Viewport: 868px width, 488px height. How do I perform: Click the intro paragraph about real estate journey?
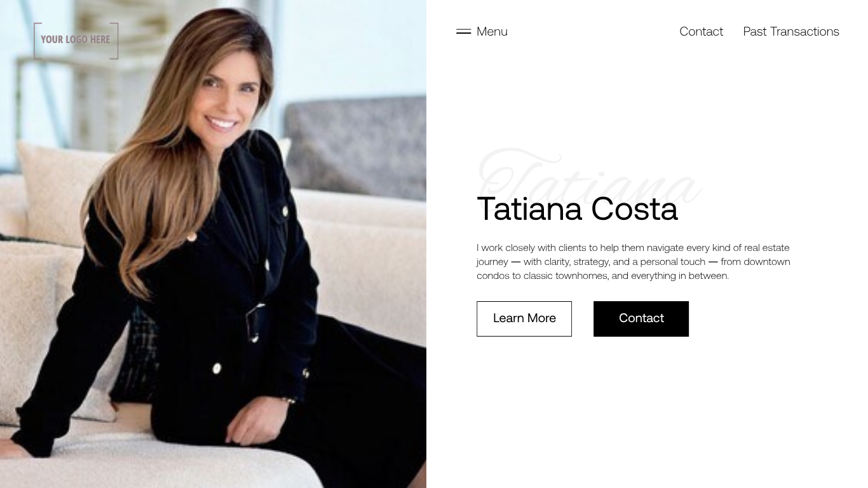(634, 261)
